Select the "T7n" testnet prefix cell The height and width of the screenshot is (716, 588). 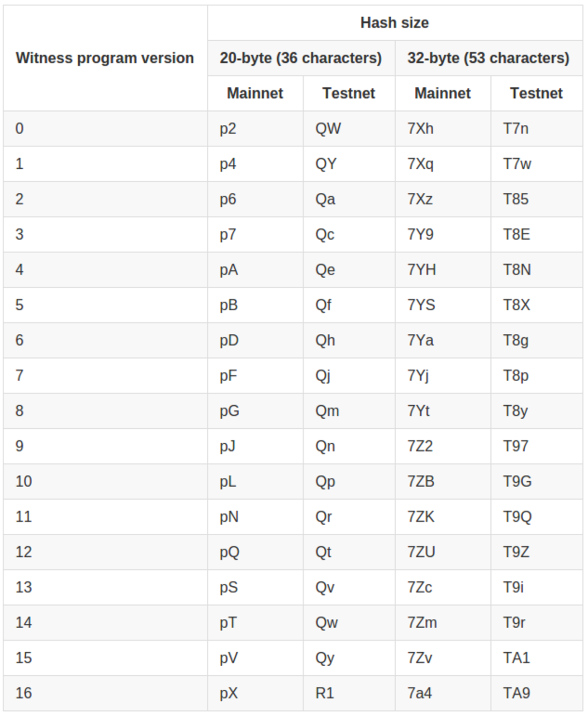coord(516,128)
